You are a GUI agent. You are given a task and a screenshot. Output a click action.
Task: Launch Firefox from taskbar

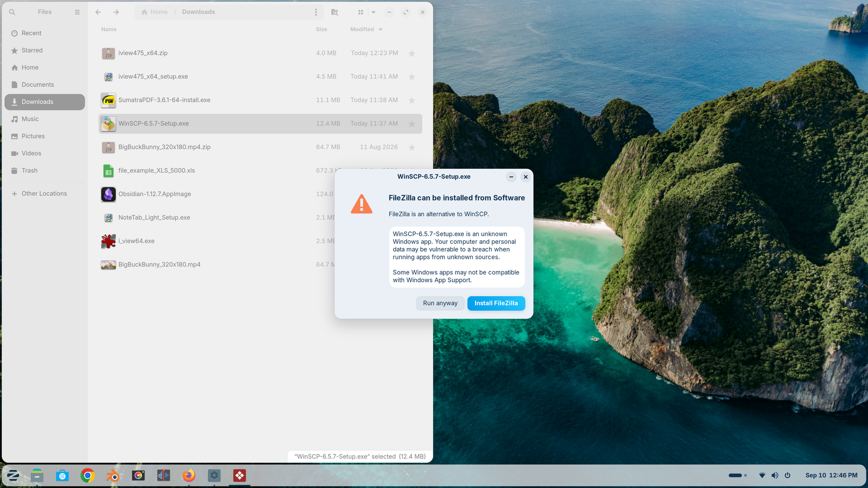(x=189, y=476)
